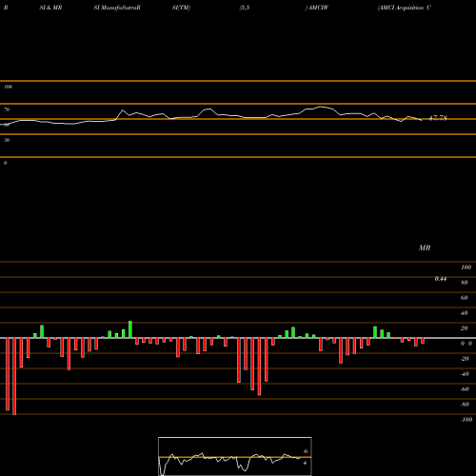Click the MR axis label 20
The width and height of the screenshot is (476, 476).
tap(465, 328)
